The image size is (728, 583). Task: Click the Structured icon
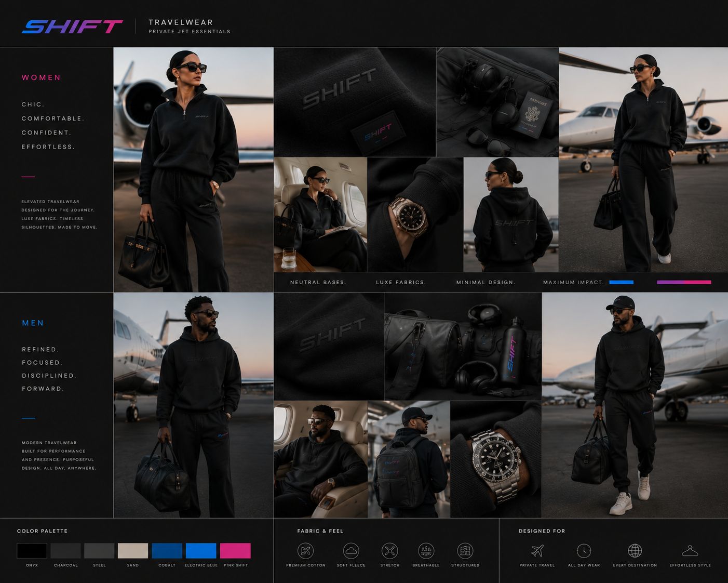[465, 551]
